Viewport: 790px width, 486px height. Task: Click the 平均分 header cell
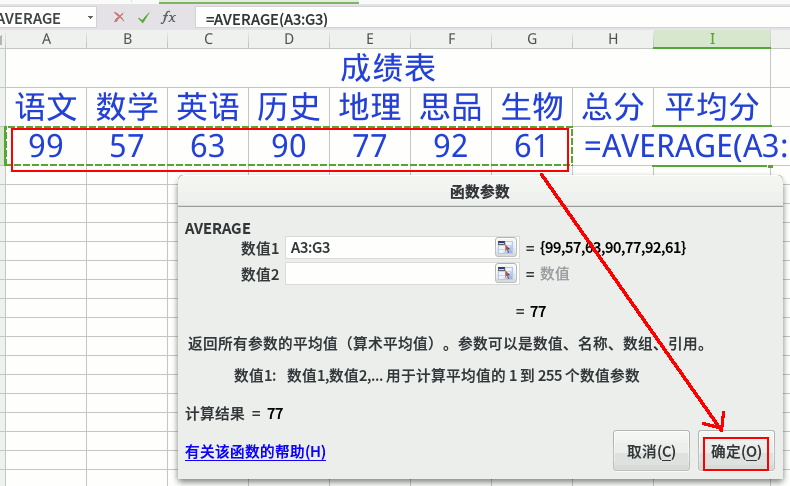(x=712, y=106)
